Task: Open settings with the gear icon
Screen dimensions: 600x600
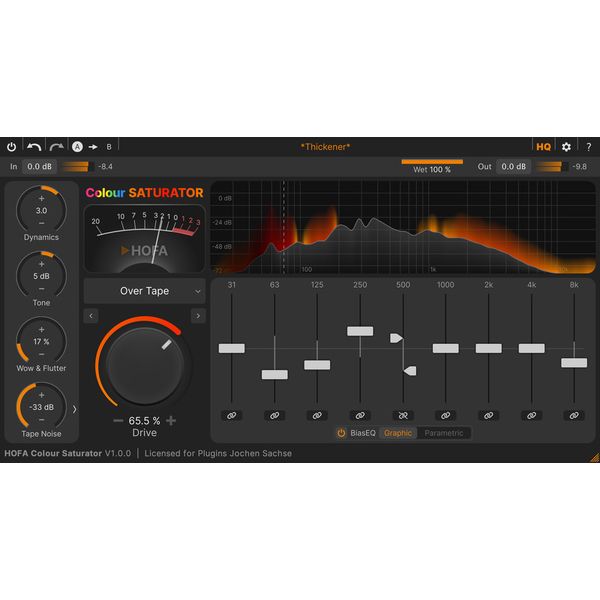Action: point(566,146)
